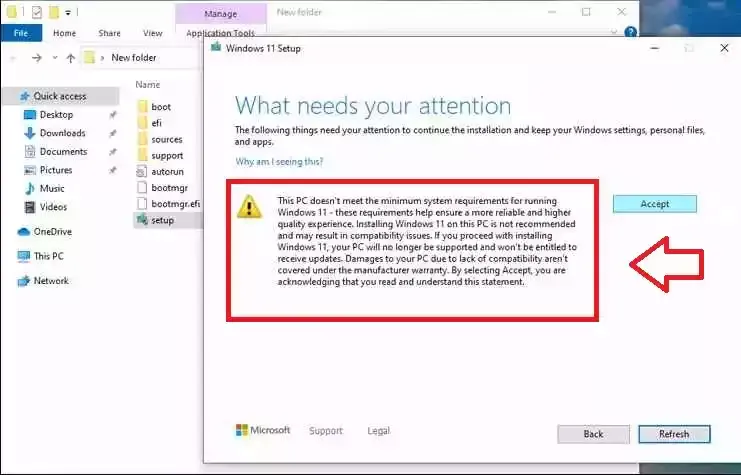Viewport: 741px width, 475px height.
Task: Go up one folder level in Explorer
Action: (70, 58)
